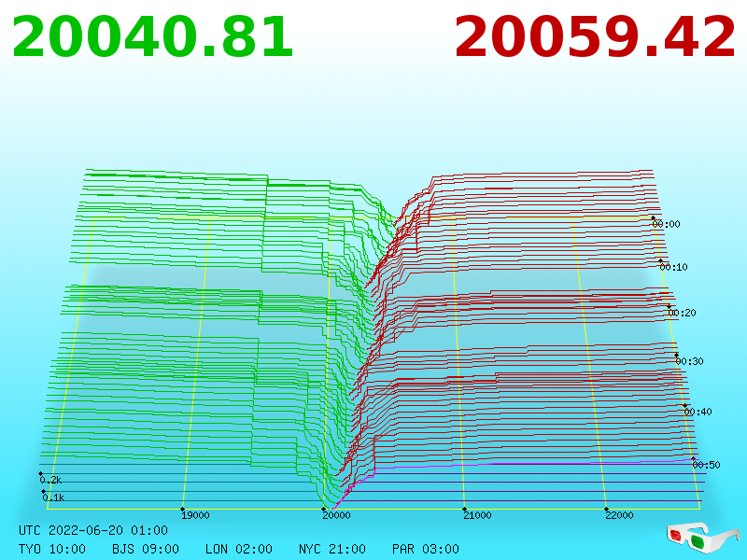
Task: Click the 00:20 time axis marker
Action: 683,313
